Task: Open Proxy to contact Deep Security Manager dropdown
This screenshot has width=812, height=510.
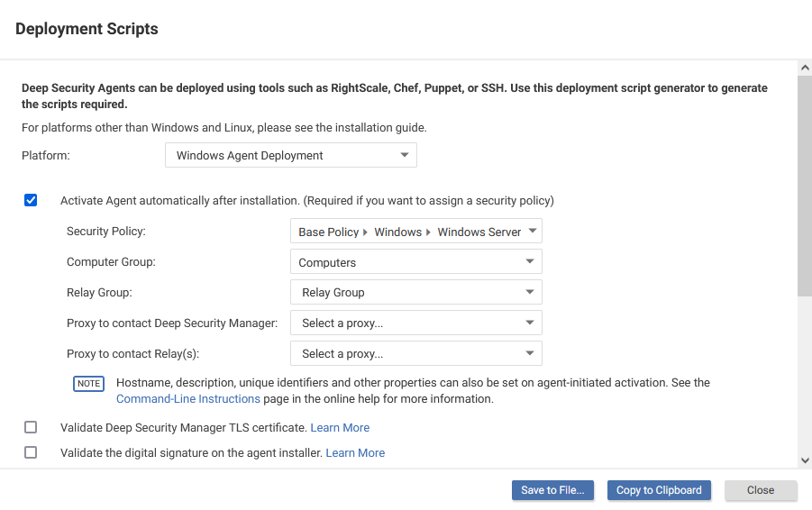Action: pyautogui.click(x=416, y=323)
